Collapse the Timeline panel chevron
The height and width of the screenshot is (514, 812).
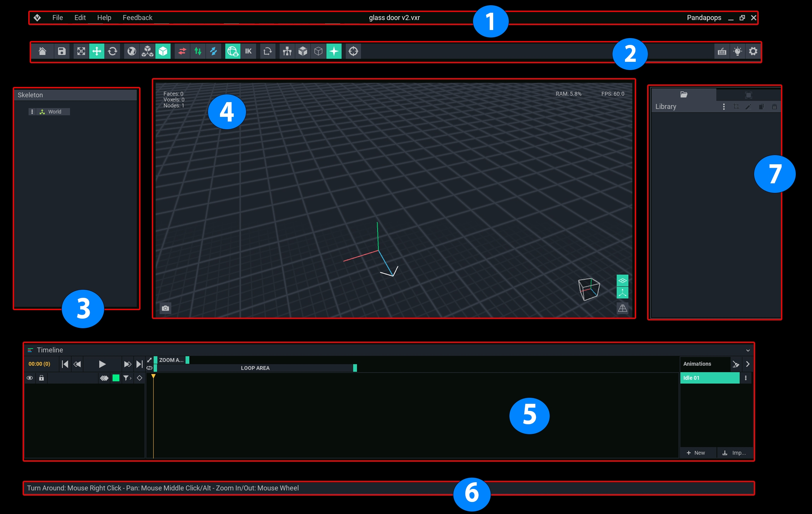[748, 350]
